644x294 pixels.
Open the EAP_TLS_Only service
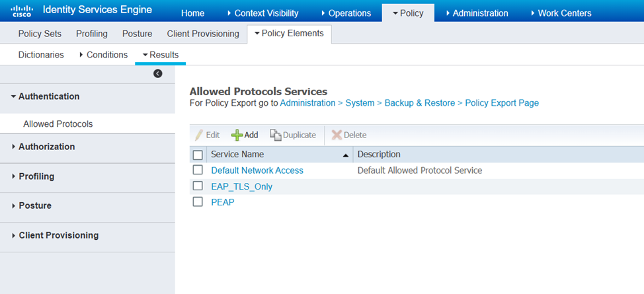point(242,186)
